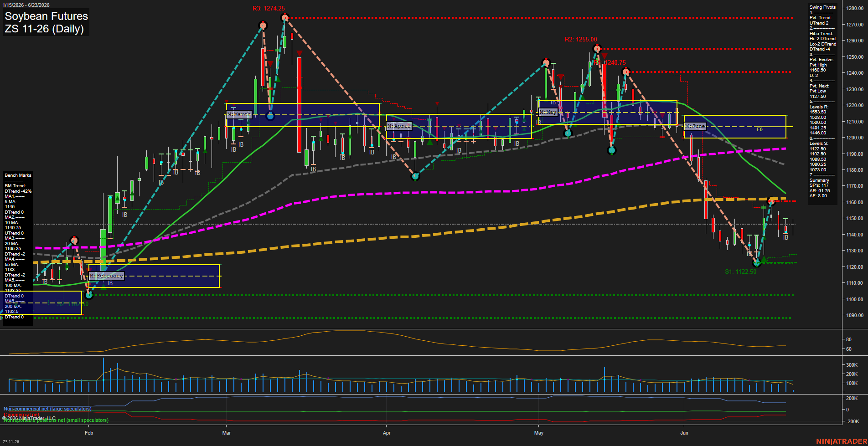Screen dimensions: 868x446
Task: Select the pivot low marker inside the M:March box
Action: [270, 116]
